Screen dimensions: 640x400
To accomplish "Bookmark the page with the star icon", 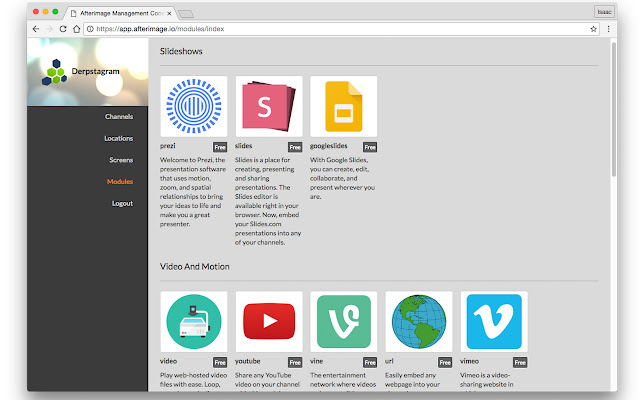I will tap(593, 29).
